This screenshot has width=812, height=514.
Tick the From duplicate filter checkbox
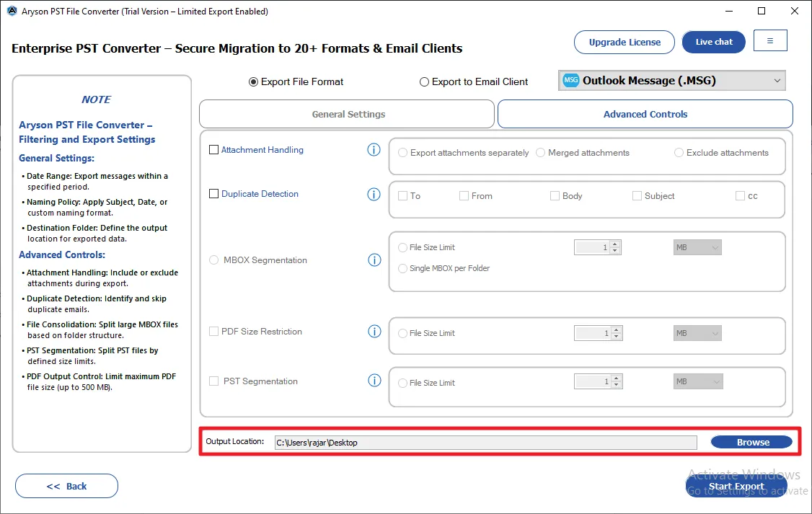[x=464, y=195]
